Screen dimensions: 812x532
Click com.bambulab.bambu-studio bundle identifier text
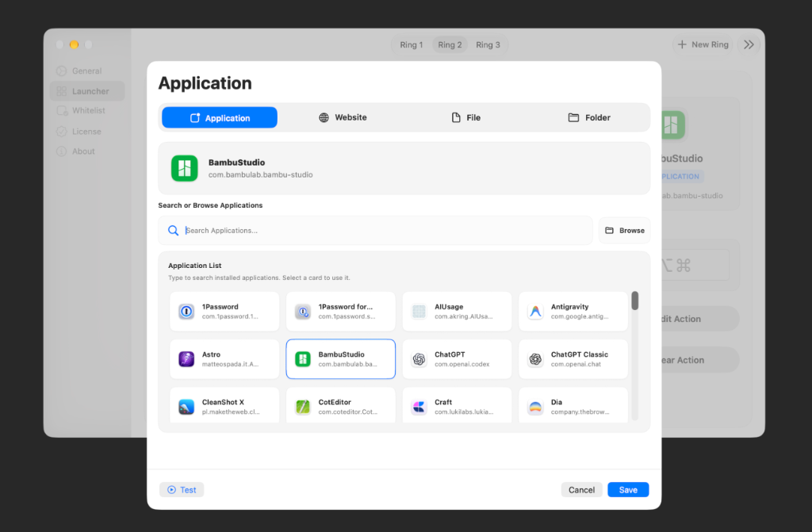pyautogui.click(x=260, y=175)
